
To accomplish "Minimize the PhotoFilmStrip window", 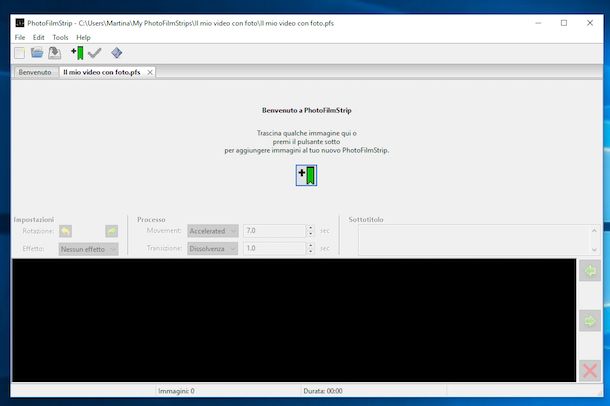I will pos(538,23).
